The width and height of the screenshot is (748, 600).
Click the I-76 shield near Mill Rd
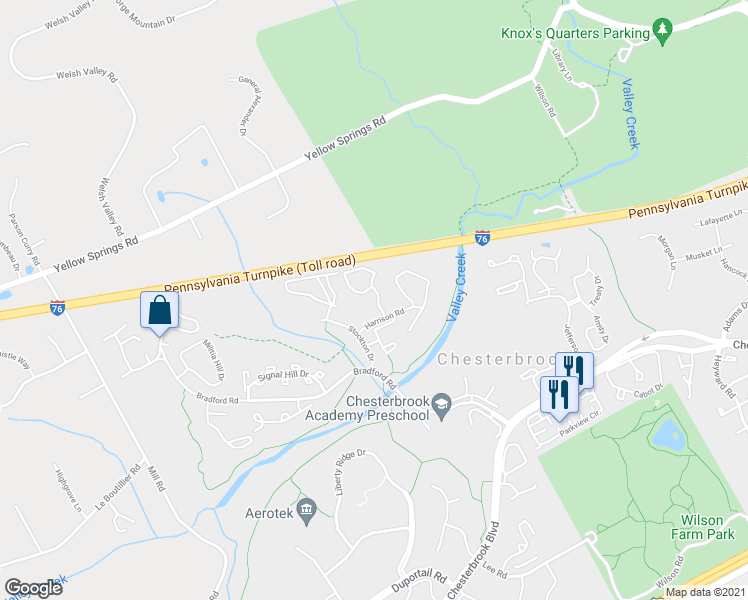point(57,308)
